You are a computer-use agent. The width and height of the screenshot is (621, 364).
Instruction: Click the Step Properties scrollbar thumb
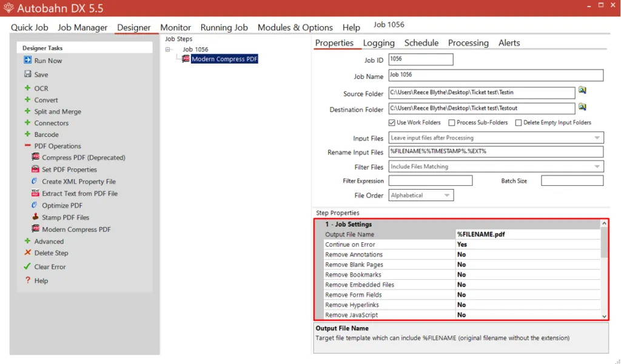tap(604, 242)
